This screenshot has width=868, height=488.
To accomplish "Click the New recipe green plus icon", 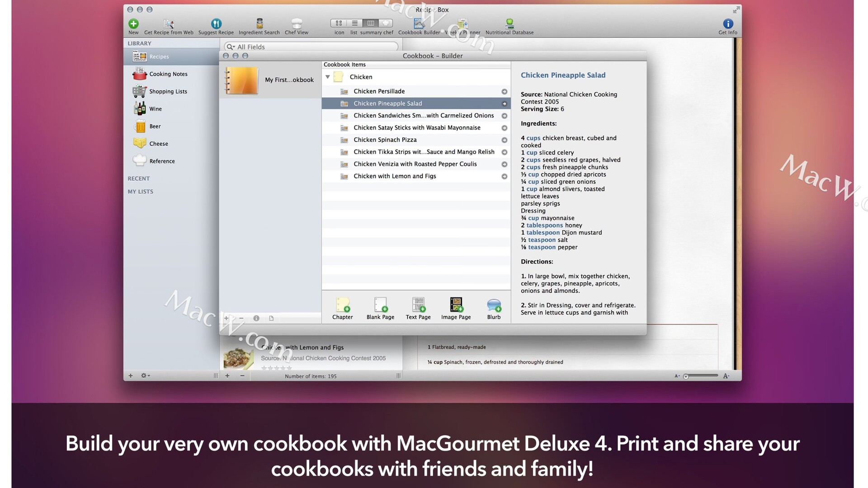I will (133, 23).
